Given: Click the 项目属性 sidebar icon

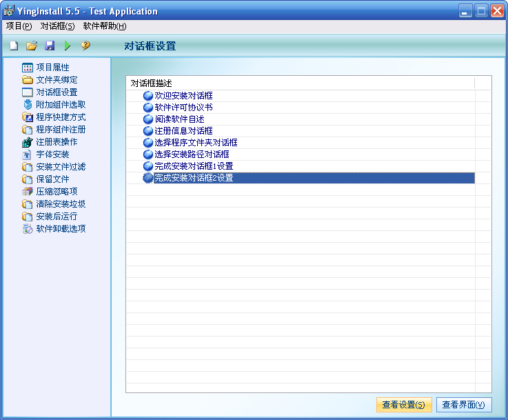Looking at the screenshot, I should (x=28, y=68).
